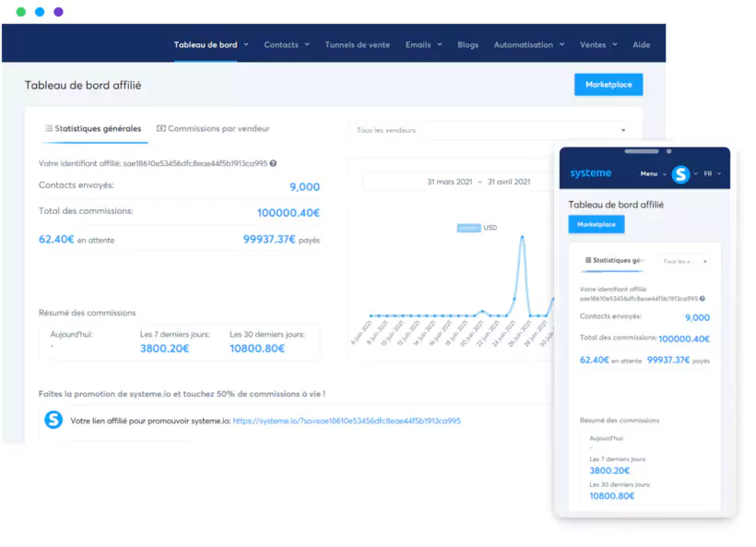Click the green dot in window controls

pyautogui.click(x=19, y=12)
